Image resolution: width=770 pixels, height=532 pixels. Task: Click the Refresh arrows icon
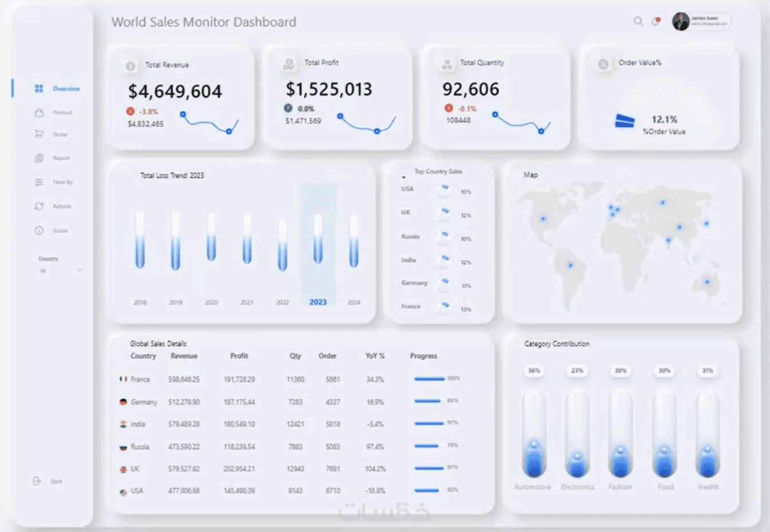pos(39,206)
